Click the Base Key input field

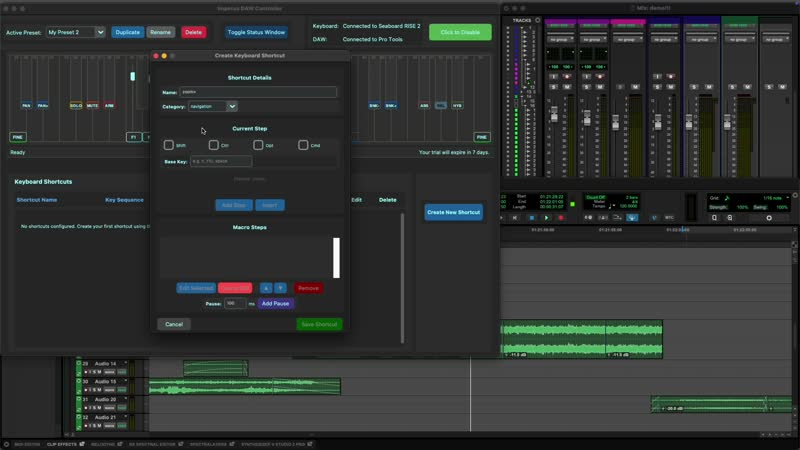click(221, 161)
